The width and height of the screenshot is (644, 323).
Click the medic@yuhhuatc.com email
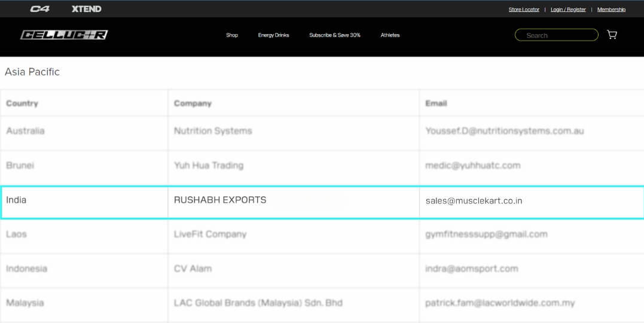472,165
